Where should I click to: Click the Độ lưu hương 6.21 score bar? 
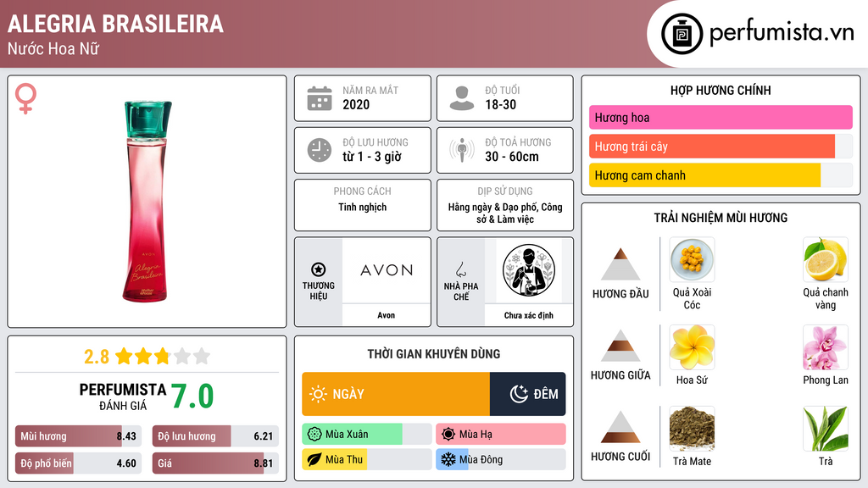pos(215,436)
